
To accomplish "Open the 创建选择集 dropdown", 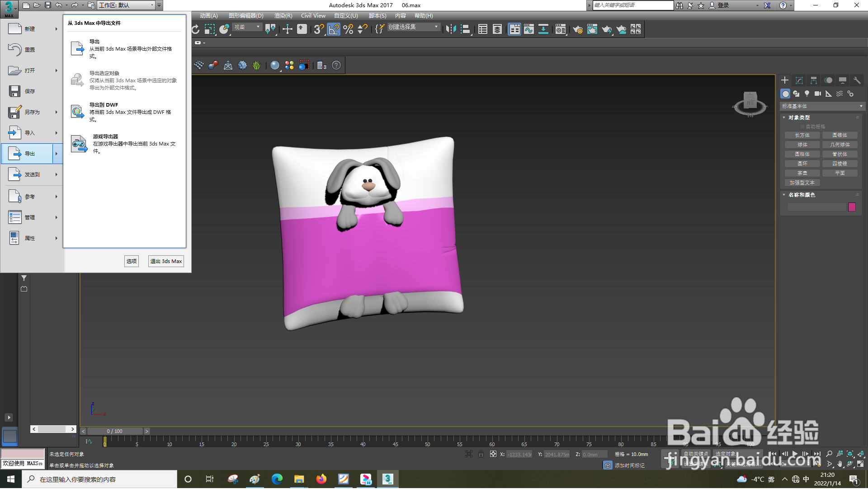I will [x=413, y=28].
